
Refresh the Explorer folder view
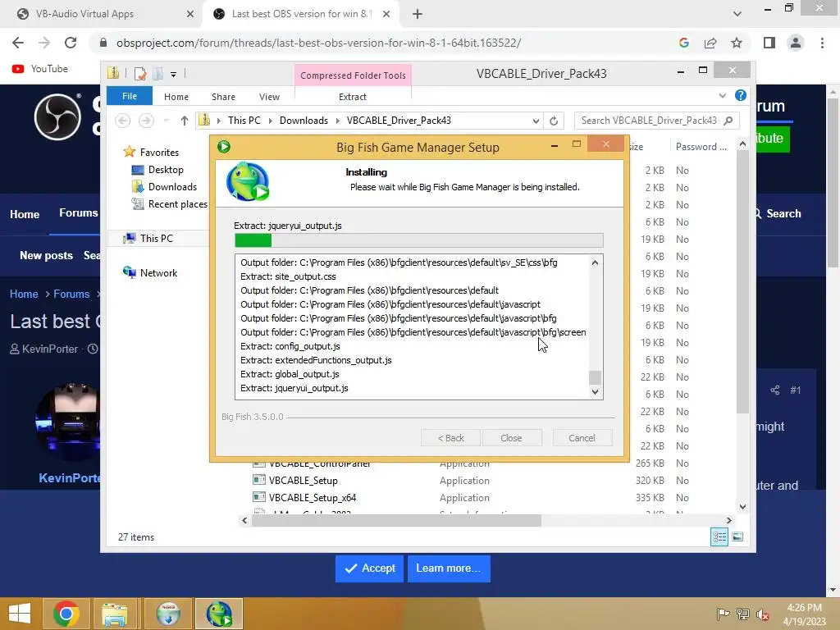[x=554, y=121]
